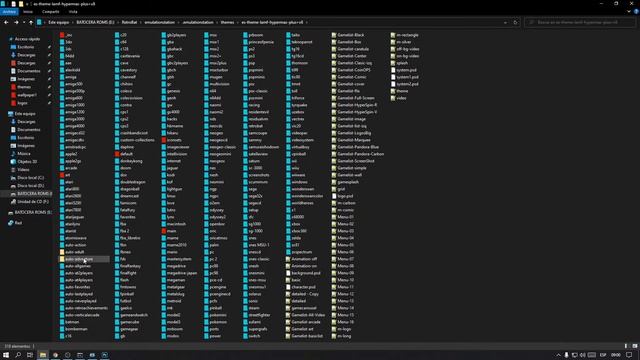Select the 'batman' folder icon
This screenshot has width=640, height=360.
point(62,322)
